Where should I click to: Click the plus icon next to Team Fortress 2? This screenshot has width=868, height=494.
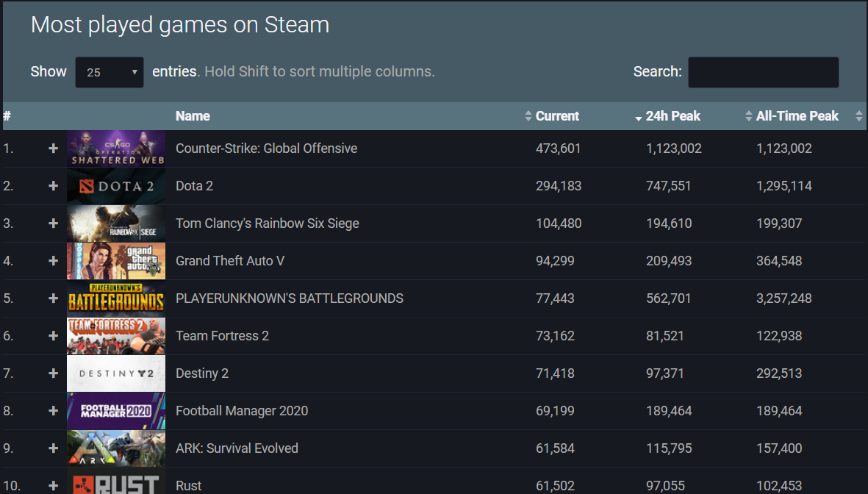tap(53, 336)
